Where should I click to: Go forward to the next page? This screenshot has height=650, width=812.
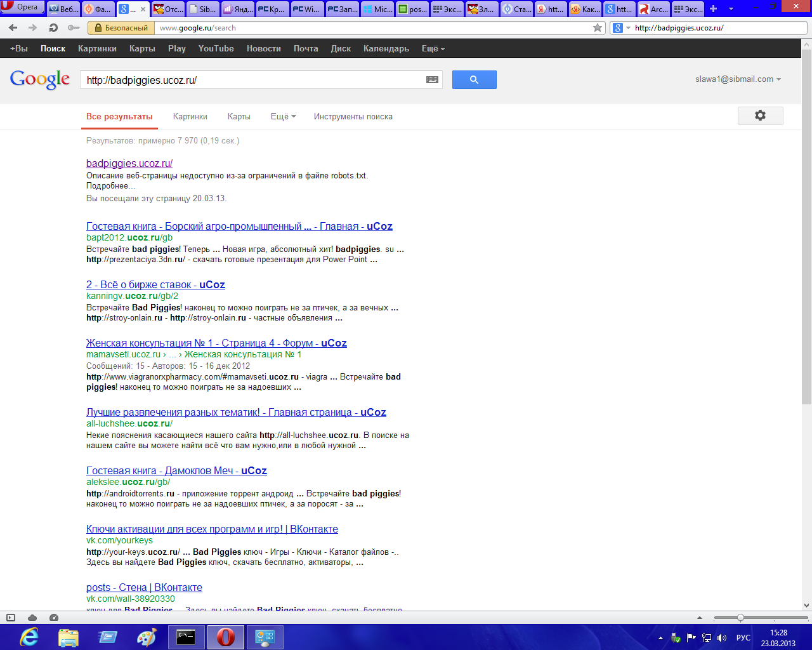point(33,28)
